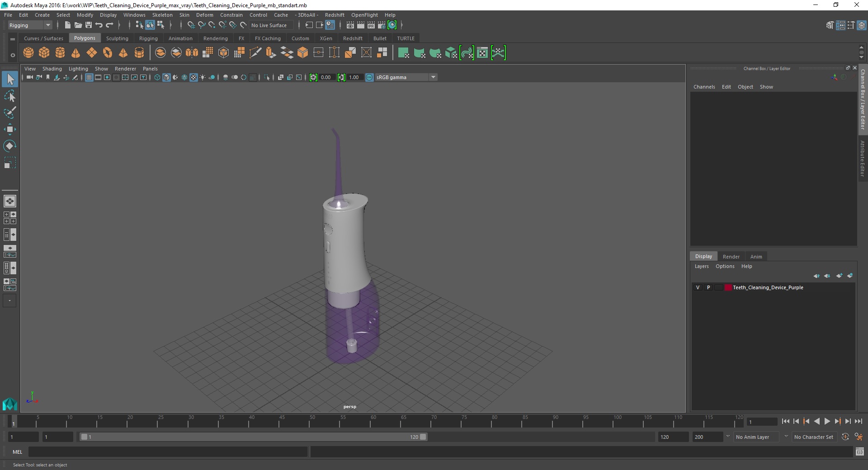Viewport: 868px width, 470px height.
Task: Click the Redo arrow icon
Action: coord(109,25)
